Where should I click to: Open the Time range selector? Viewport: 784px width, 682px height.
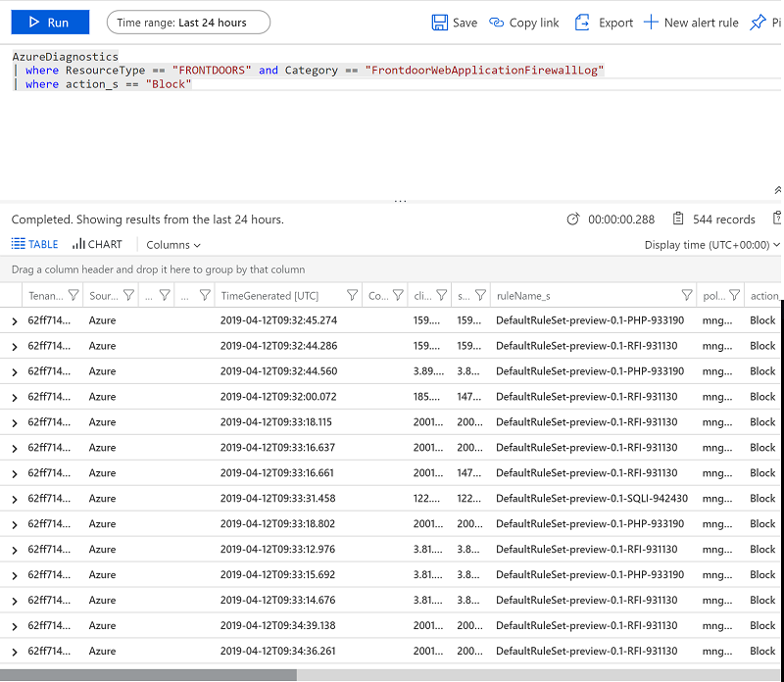click(188, 23)
